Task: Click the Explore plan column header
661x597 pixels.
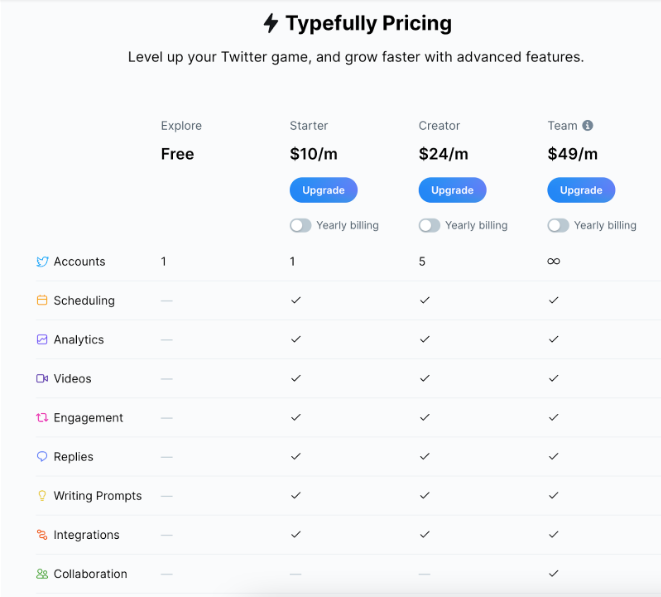Action: click(181, 126)
